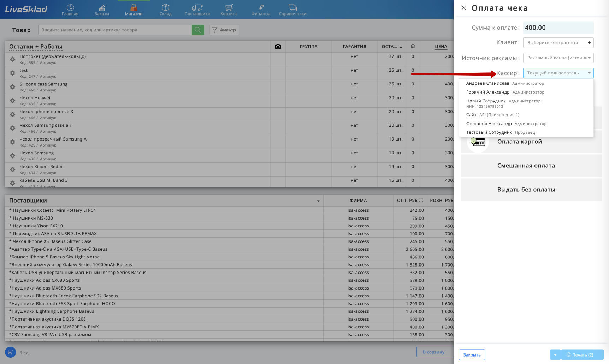The height and width of the screenshot is (364, 609).
Task: Select row СЗУ Samsung V8 2A с USB разъемом
Action: pyautogui.click(x=229, y=335)
